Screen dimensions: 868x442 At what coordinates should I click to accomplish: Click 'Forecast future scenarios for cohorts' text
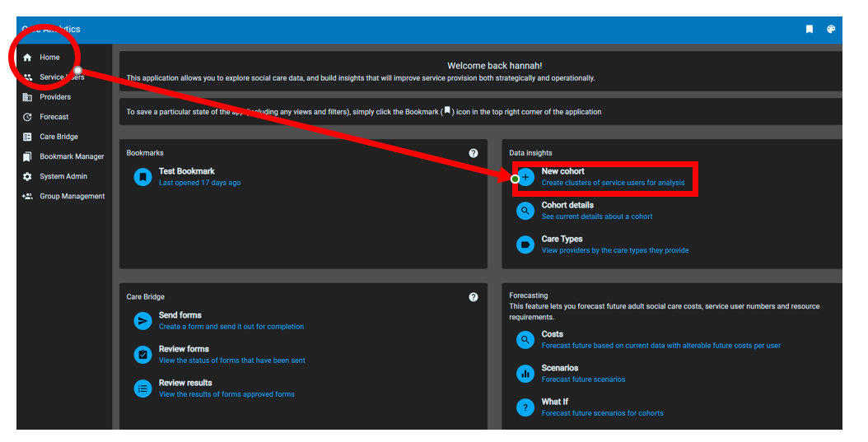(x=602, y=413)
